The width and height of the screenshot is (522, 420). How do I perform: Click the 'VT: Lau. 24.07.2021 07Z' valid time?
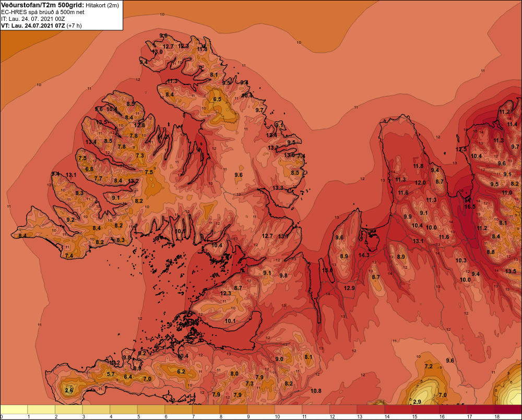(x=33, y=26)
